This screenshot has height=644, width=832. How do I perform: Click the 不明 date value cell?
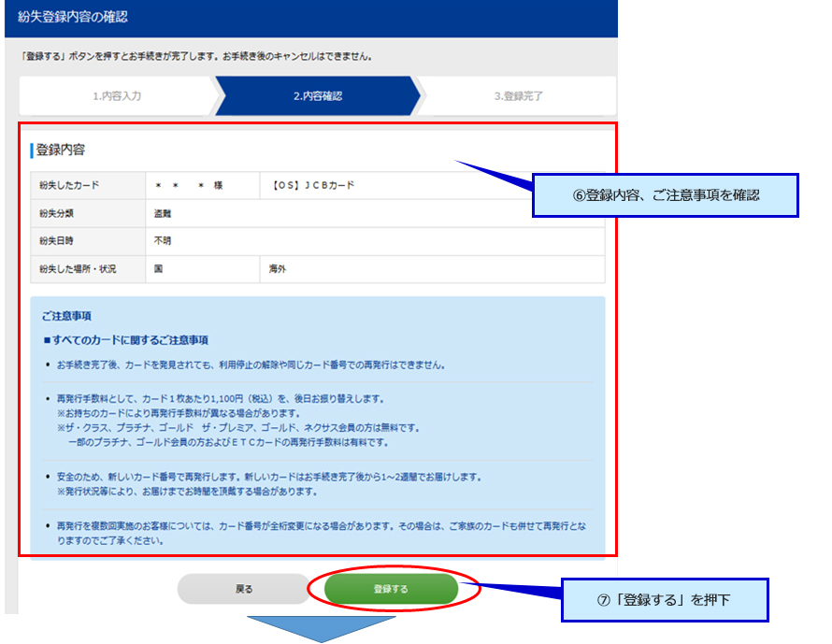(163, 241)
